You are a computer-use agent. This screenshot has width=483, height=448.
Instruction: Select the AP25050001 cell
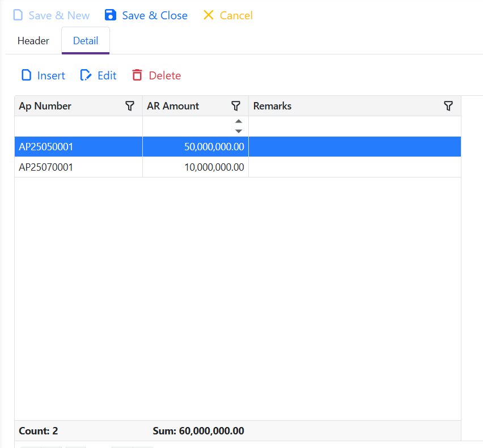79,147
